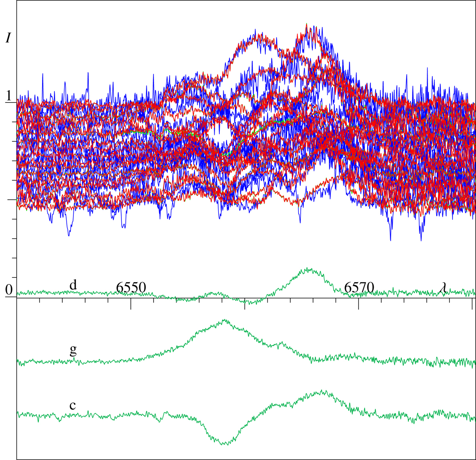Click the highest peak of the stacked spectra
Viewport: 476px width, 460px height.
click(307, 25)
